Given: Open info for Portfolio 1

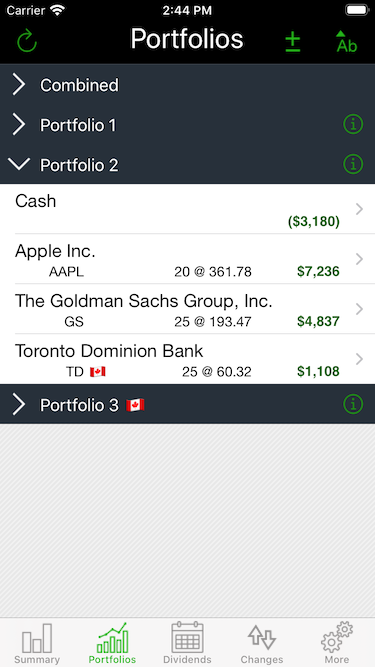Looking at the screenshot, I should click(x=353, y=125).
